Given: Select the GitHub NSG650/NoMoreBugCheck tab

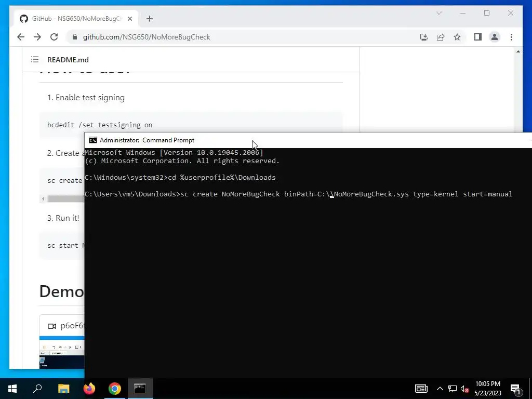Looking at the screenshot, I should 76,19.
